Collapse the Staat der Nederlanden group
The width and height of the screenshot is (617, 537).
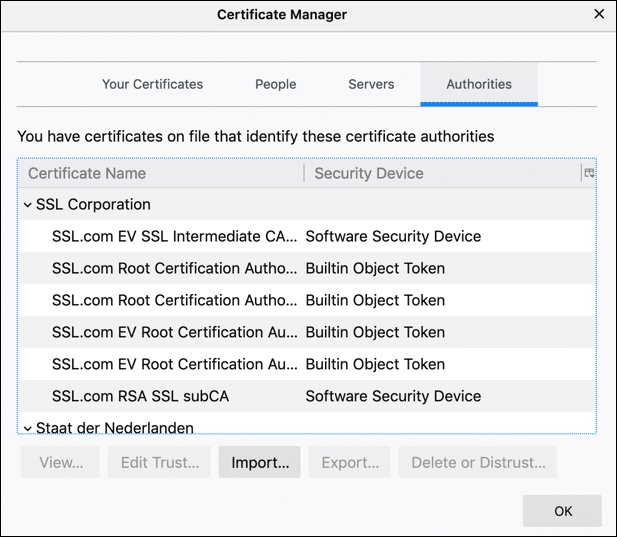[27, 428]
